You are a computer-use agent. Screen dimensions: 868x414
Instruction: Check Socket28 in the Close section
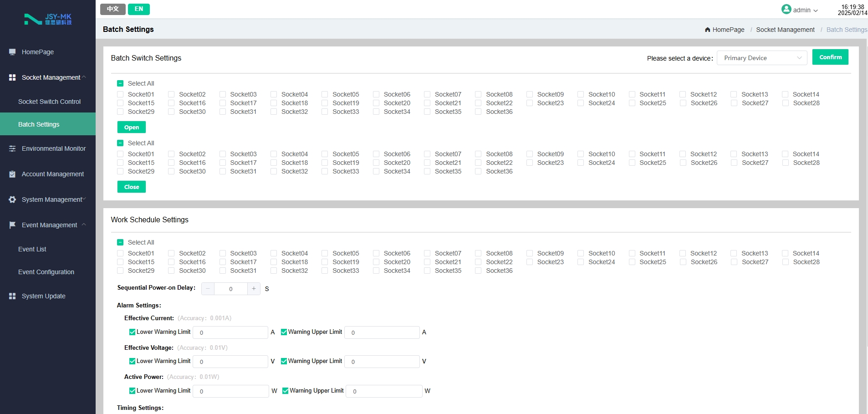pos(785,163)
